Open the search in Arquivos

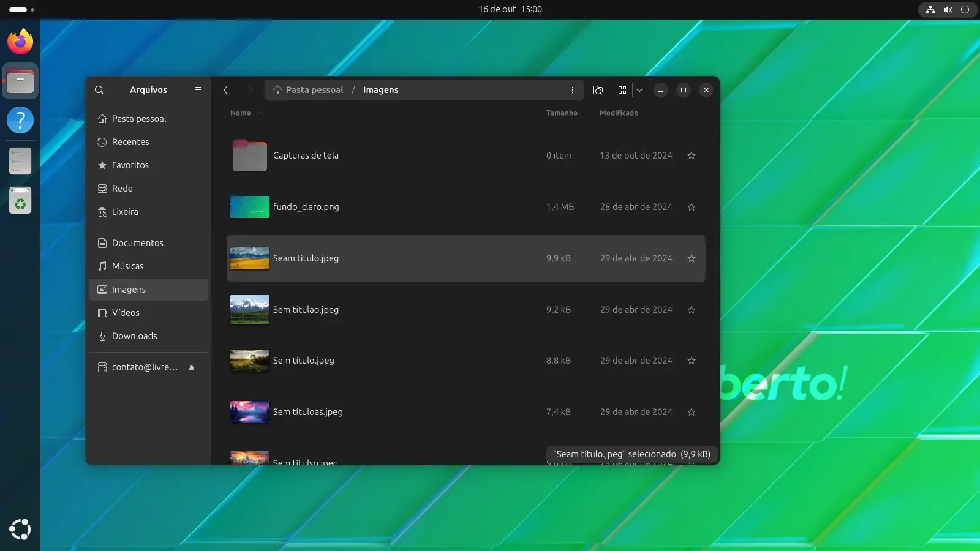[x=99, y=90]
